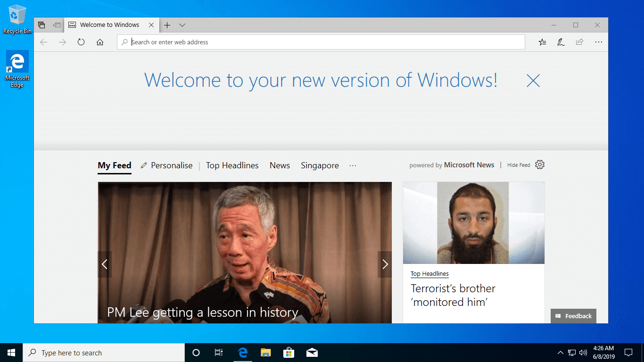Select the My Feed tab
The width and height of the screenshot is (644, 362).
115,165
